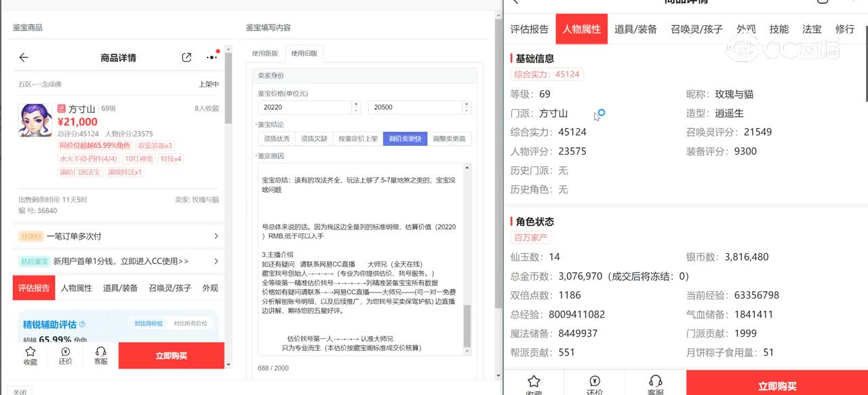This screenshot has width=868, height=395.
Task: Click the back arrow in the left product details header
Action: [x=24, y=58]
